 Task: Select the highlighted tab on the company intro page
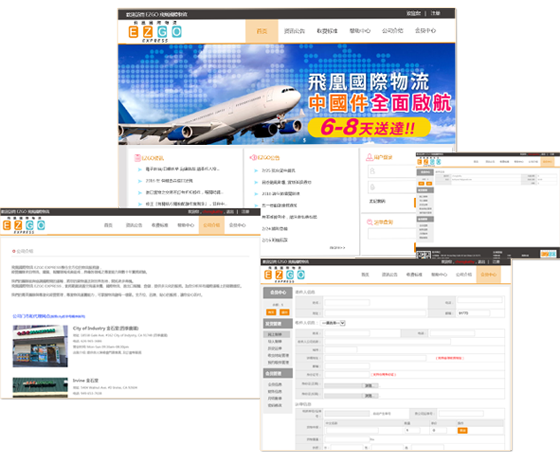point(211,225)
